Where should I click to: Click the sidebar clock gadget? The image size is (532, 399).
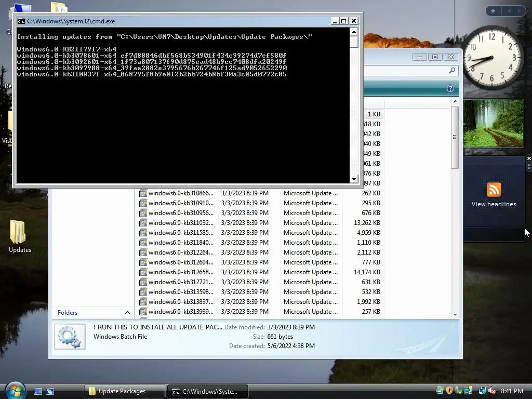point(491,58)
